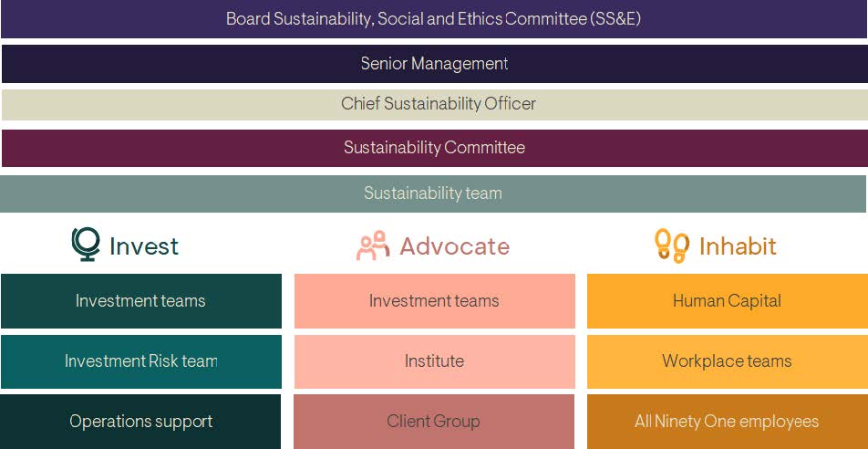Select Investment teams under Advocate
This screenshot has width=868, height=449.
tap(434, 301)
